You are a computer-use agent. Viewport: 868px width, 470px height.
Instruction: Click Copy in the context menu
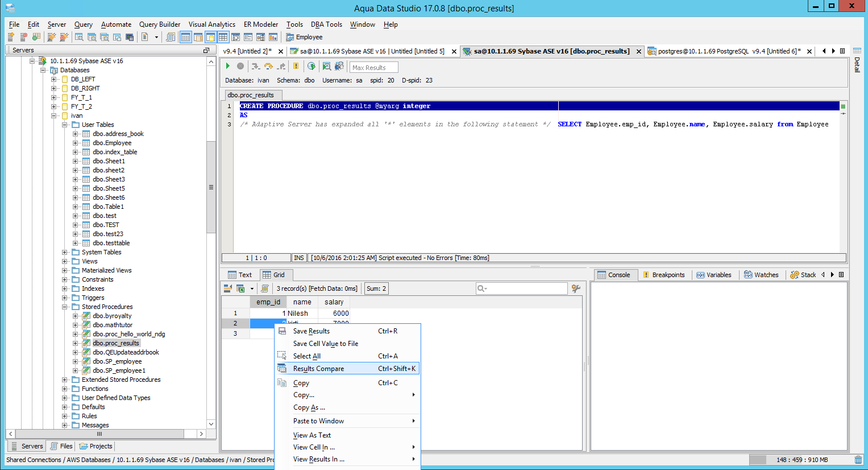click(348, 383)
